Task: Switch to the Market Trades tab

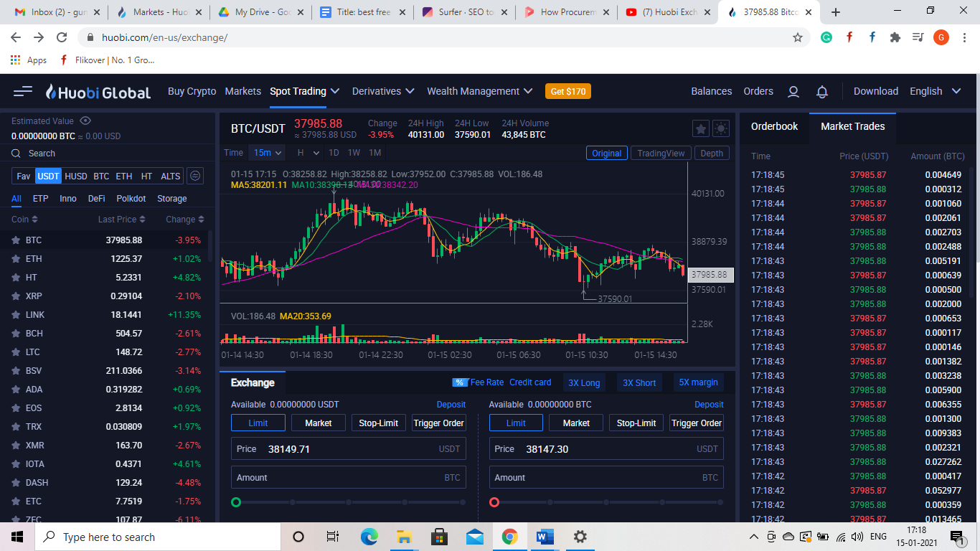Action: point(852,126)
